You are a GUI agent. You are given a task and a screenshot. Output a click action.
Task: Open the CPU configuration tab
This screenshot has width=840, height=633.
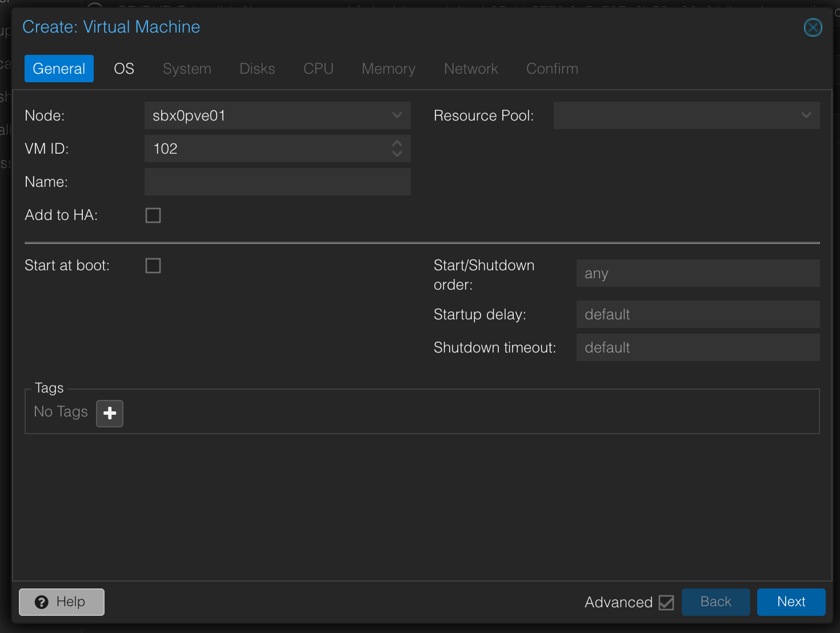[x=318, y=69]
